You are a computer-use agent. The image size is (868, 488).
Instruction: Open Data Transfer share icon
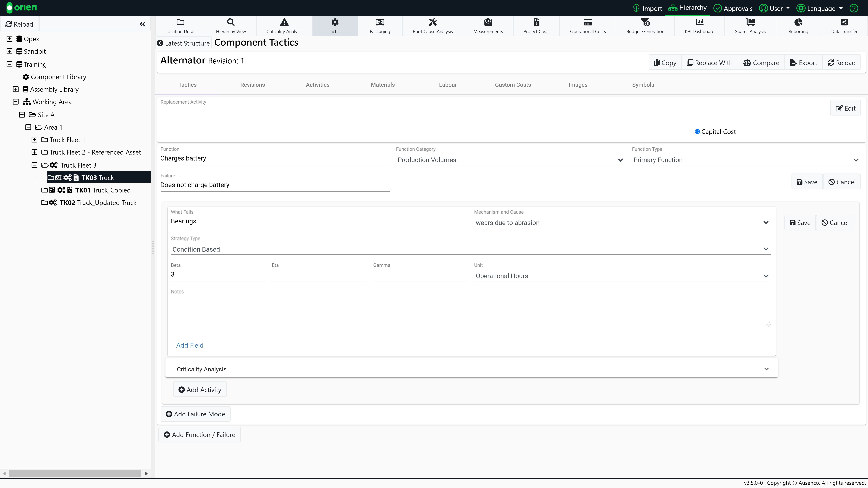tap(844, 22)
